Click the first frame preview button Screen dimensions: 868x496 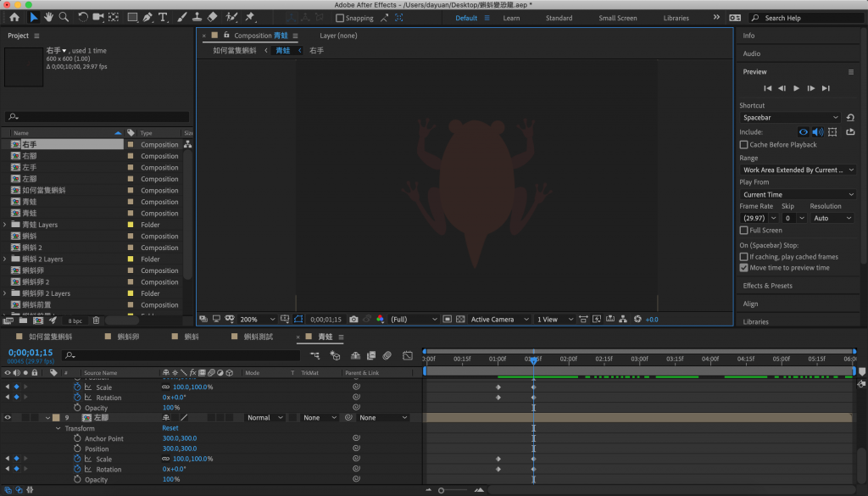tap(767, 88)
